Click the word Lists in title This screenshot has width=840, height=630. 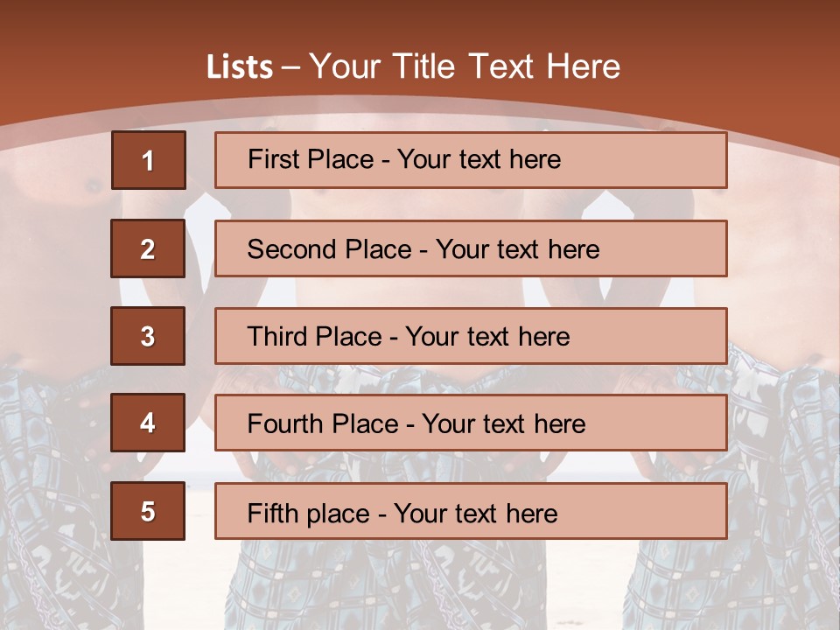pyautogui.click(x=240, y=67)
